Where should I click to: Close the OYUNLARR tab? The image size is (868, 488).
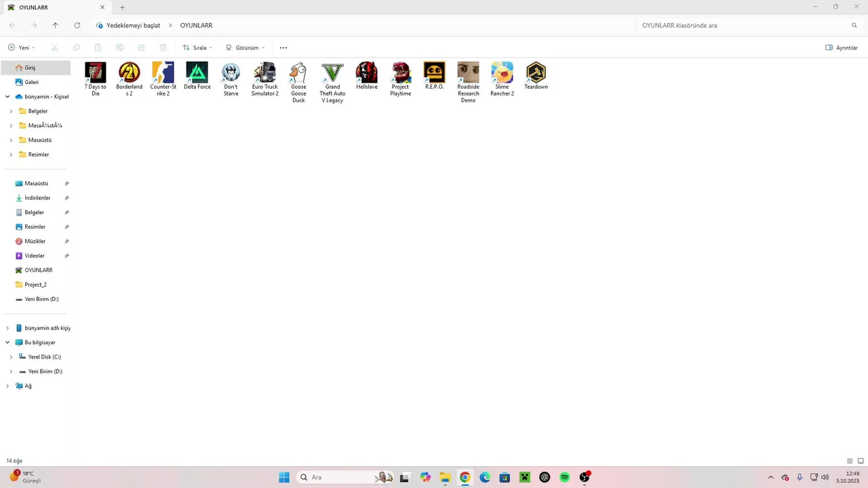102,7
